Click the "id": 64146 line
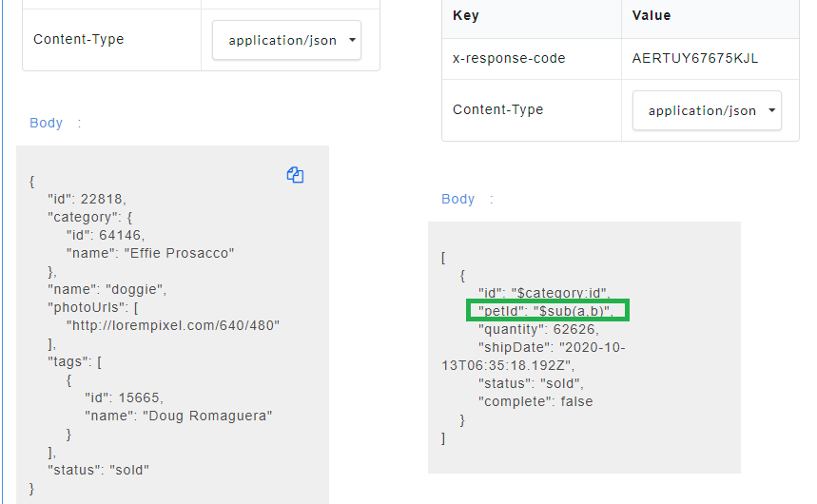Screen dimensions: 817x504 tap(106, 235)
